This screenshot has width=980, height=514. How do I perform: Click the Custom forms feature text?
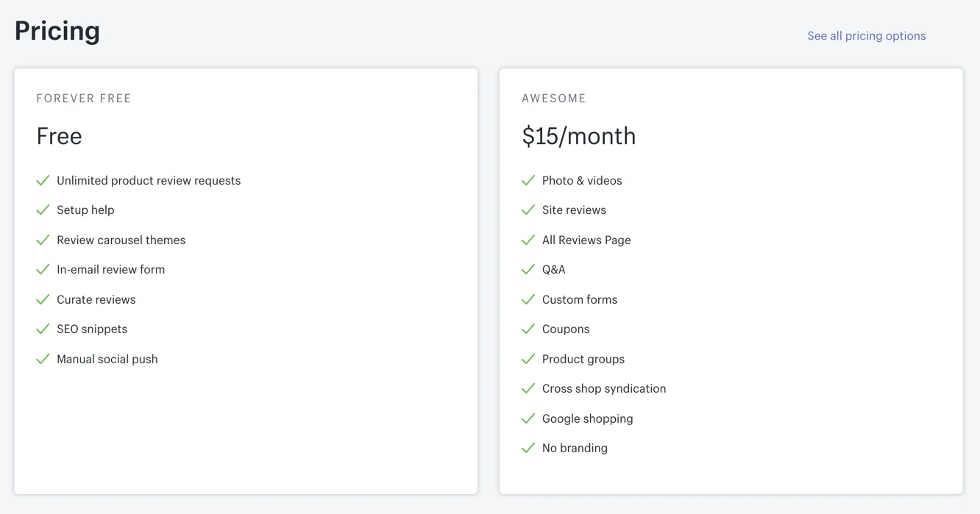click(579, 300)
